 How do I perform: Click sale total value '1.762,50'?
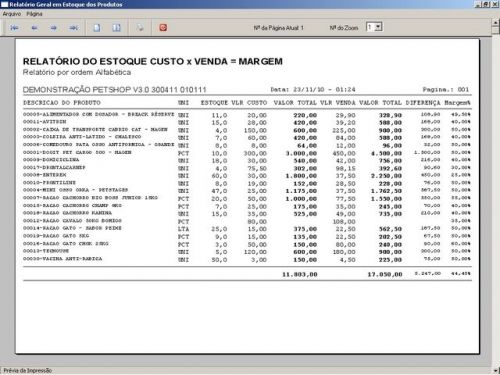pos(386,191)
